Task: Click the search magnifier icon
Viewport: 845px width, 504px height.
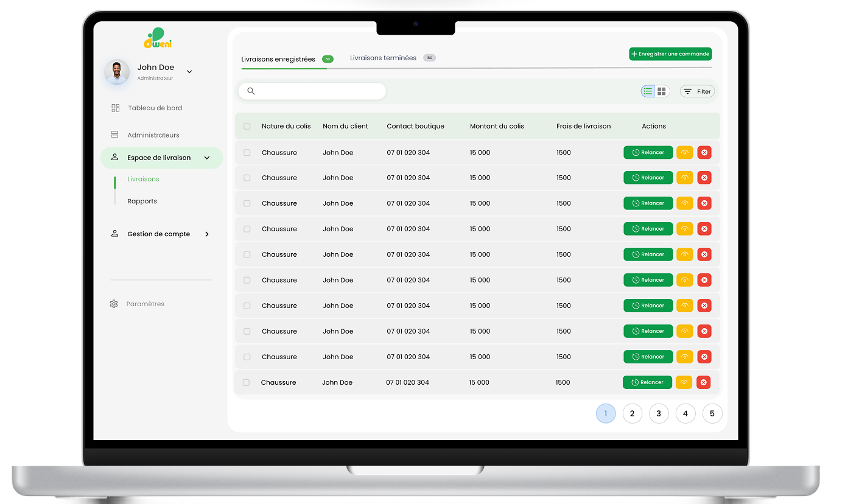Action: tap(251, 91)
